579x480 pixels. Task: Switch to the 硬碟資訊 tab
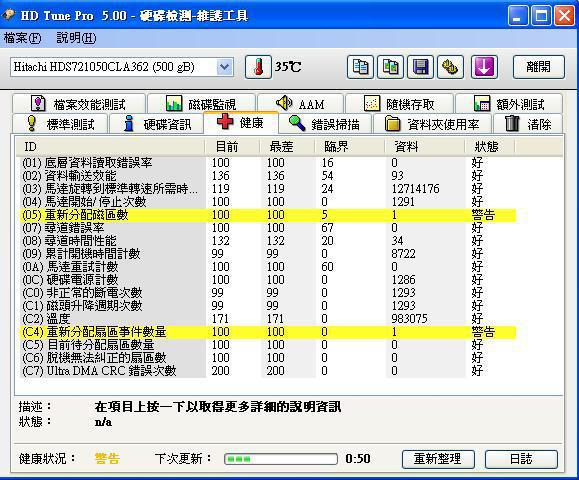[156, 124]
